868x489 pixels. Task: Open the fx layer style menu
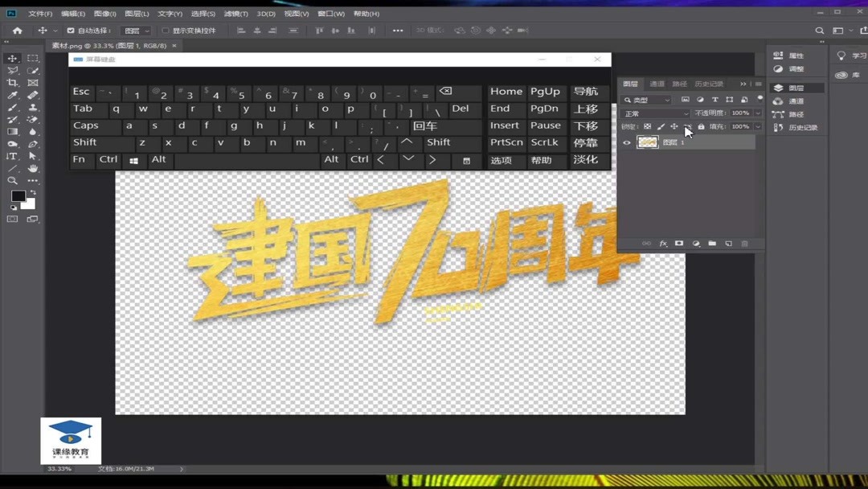coord(661,241)
